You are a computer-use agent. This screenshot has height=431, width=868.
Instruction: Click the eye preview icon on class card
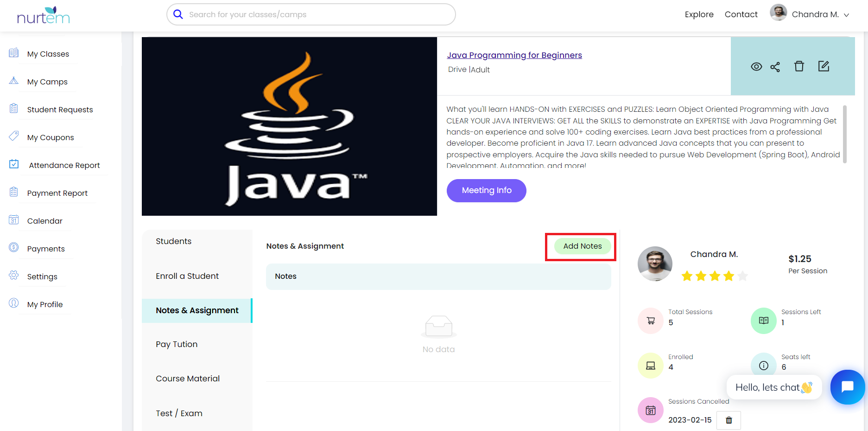point(756,67)
